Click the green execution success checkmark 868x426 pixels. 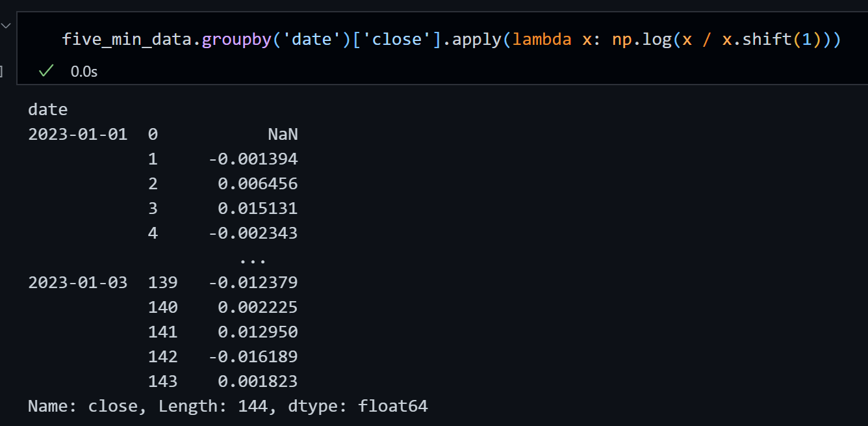(45, 71)
